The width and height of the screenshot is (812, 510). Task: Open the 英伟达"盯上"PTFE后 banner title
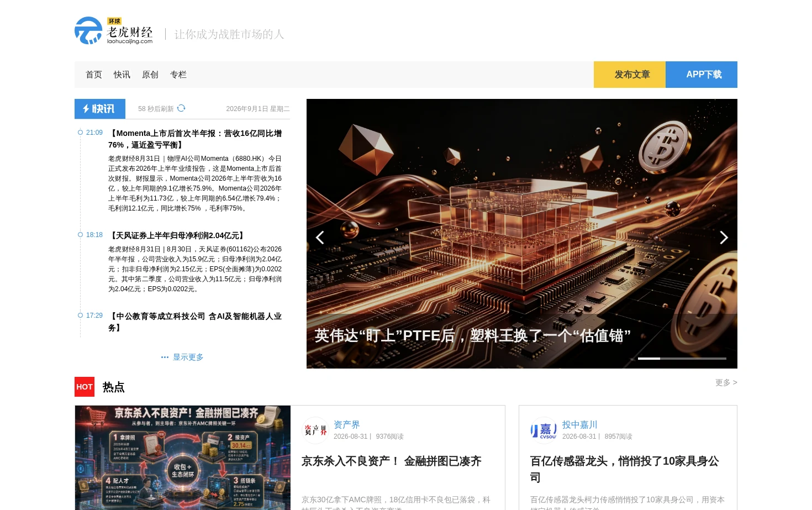coord(473,336)
